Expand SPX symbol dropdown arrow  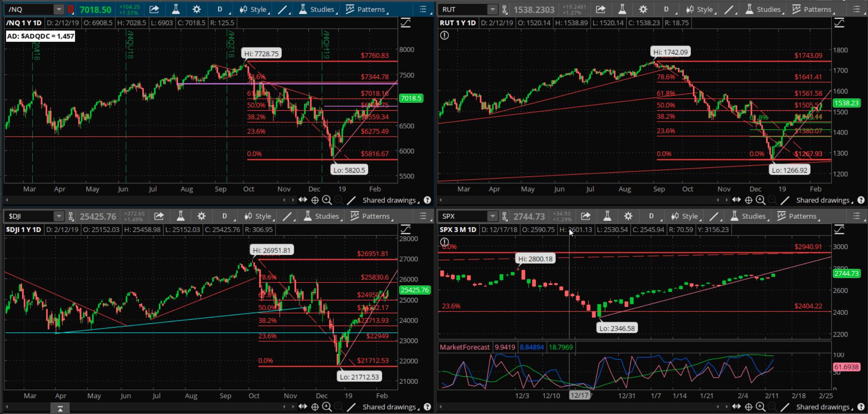click(493, 216)
